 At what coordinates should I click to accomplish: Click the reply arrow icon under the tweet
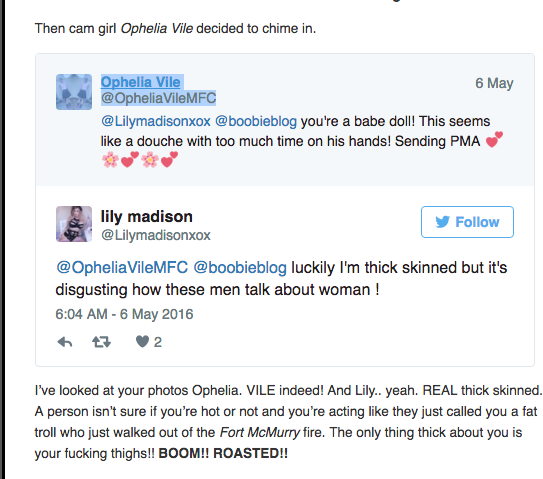65,342
